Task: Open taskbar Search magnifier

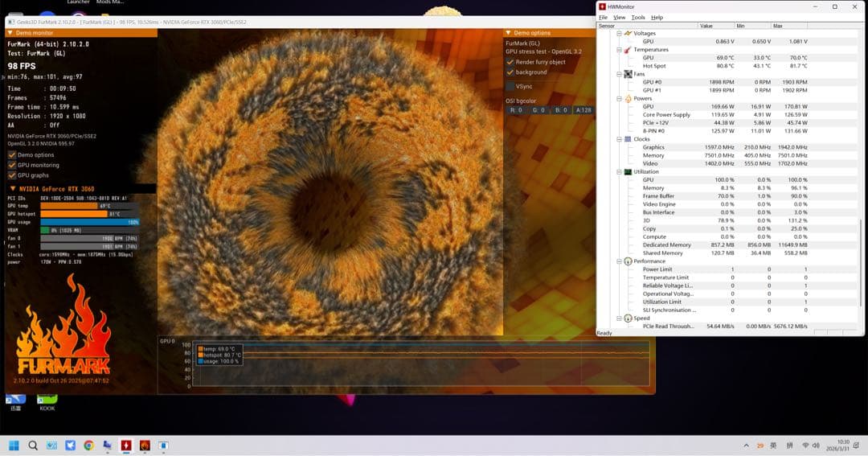Action: [x=33, y=446]
